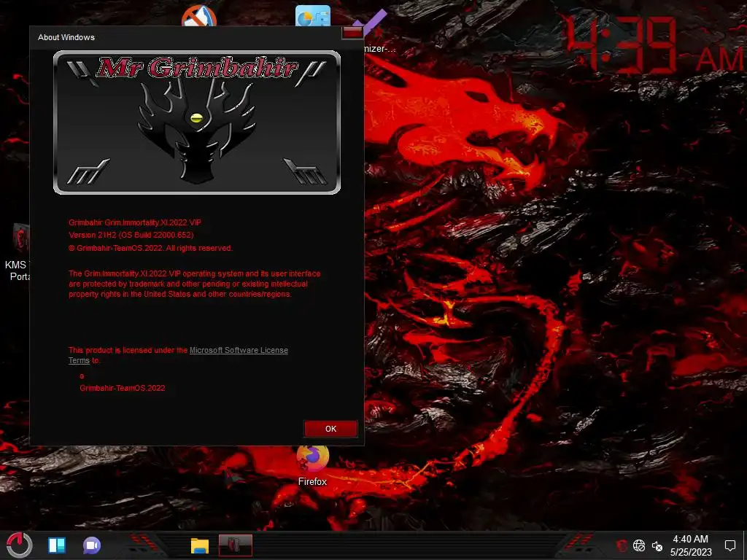
Task: Open the Chat icon on the taskbar
Action: 91,545
